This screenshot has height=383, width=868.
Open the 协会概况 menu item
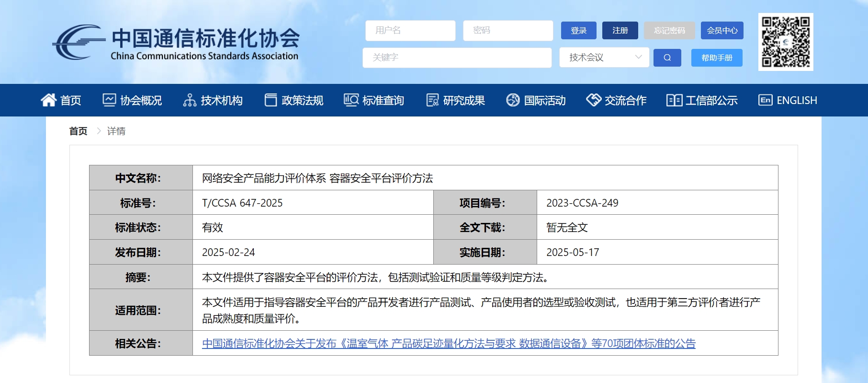click(x=132, y=100)
